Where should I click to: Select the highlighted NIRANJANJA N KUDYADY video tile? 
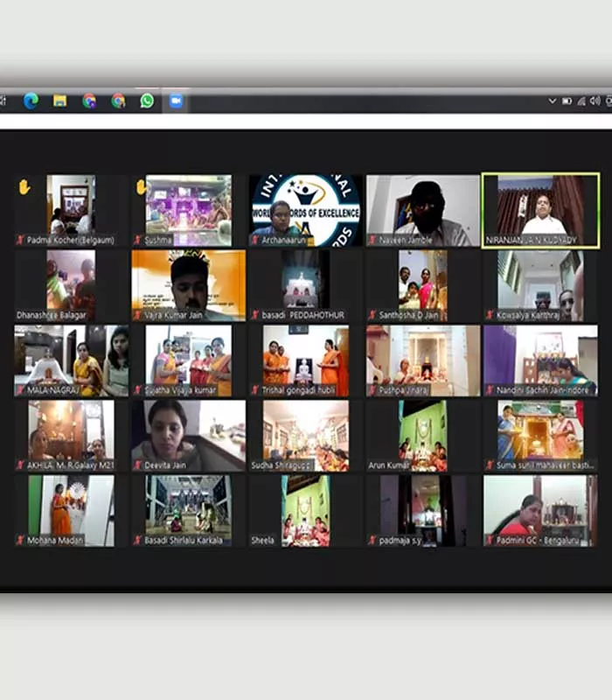(540, 209)
